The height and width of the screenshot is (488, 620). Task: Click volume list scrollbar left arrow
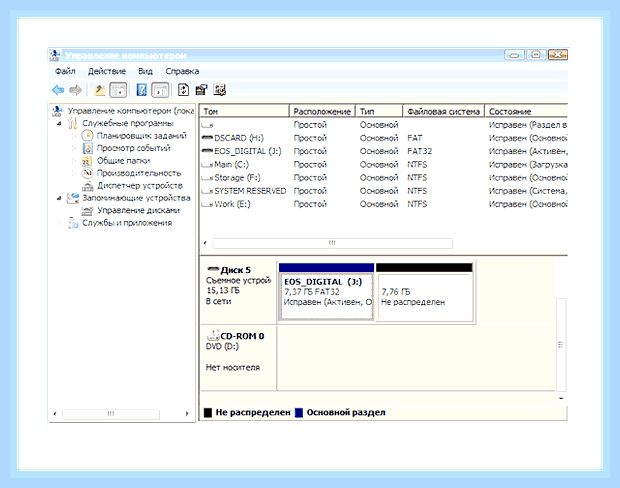click(x=205, y=243)
